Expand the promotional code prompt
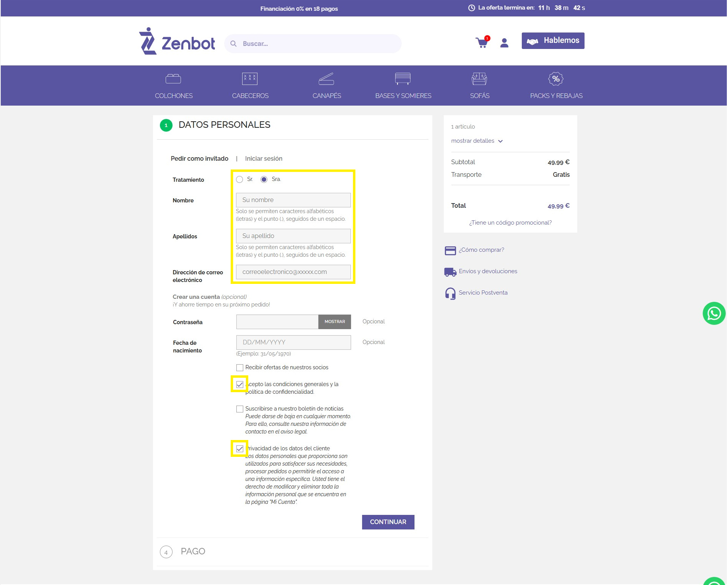 point(510,223)
